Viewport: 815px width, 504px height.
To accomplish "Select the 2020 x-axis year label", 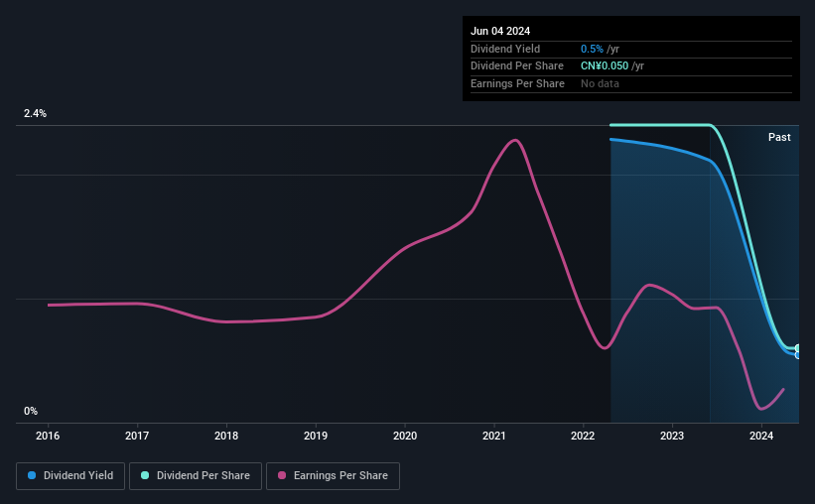I will 405,436.
